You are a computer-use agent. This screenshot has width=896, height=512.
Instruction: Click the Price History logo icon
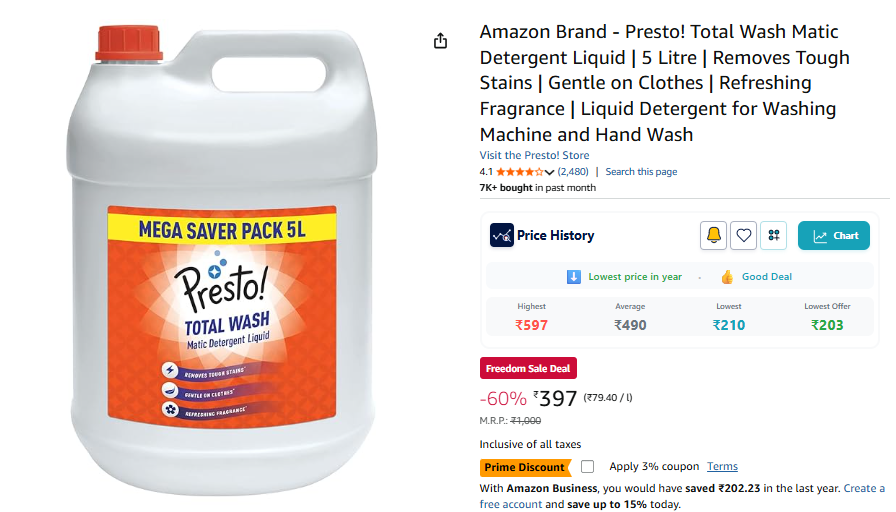click(501, 235)
